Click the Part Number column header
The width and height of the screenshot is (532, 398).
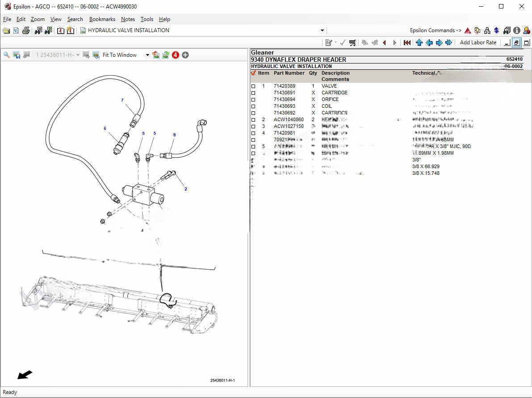tap(289, 73)
